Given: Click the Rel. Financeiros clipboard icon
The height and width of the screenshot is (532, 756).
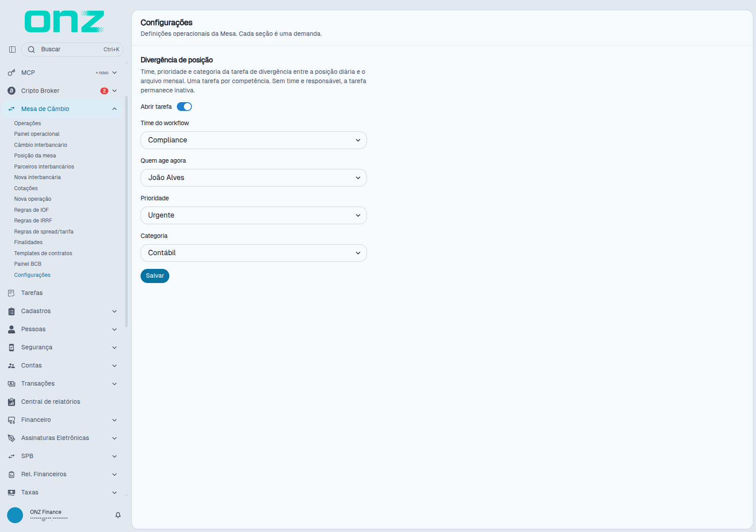Looking at the screenshot, I should (x=11, y=475).
